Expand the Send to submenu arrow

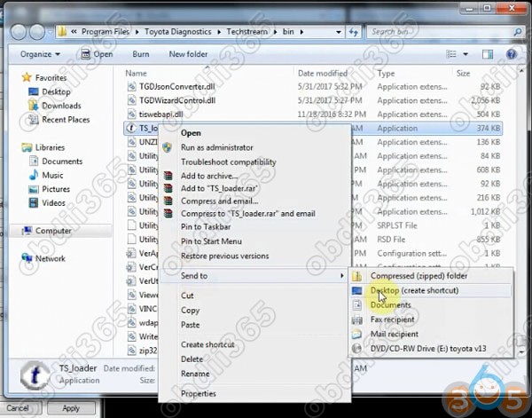pyautogui.click(x=341, y=276)
